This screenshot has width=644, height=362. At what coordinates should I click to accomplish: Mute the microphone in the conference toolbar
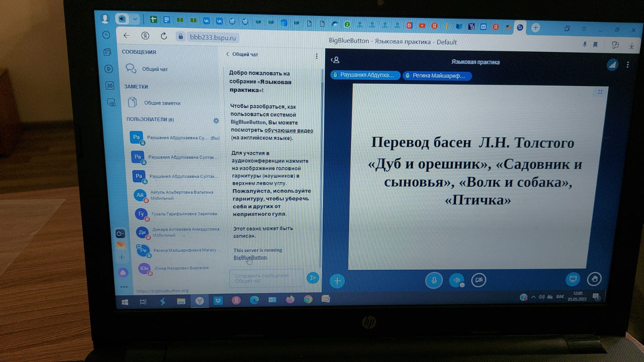coord(434,280)
